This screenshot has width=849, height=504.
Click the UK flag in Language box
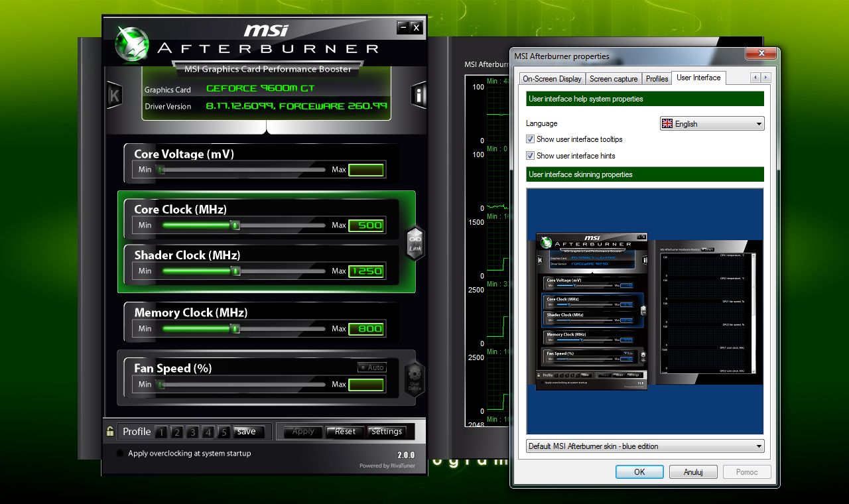point(667,123)
